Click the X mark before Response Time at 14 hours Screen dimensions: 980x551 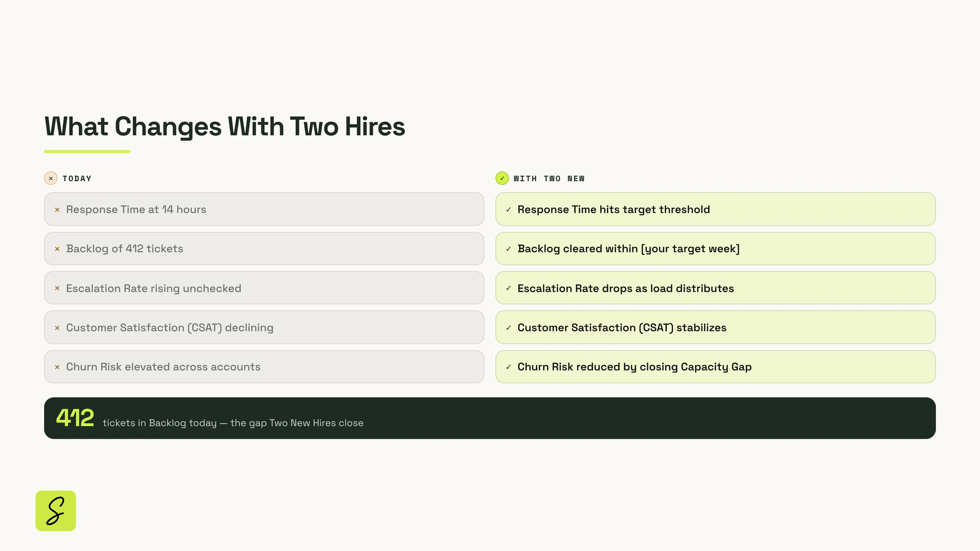[x=57, y=210]
